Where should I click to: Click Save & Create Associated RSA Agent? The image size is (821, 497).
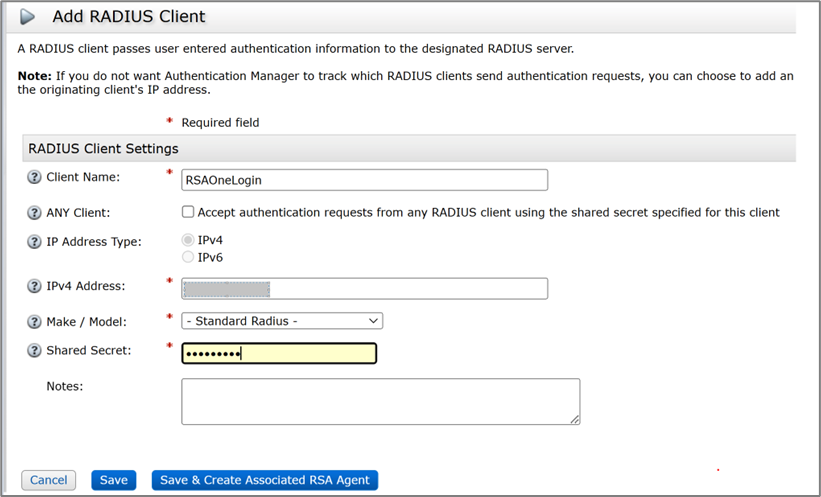pyautogui.click(x=264, y=480)
